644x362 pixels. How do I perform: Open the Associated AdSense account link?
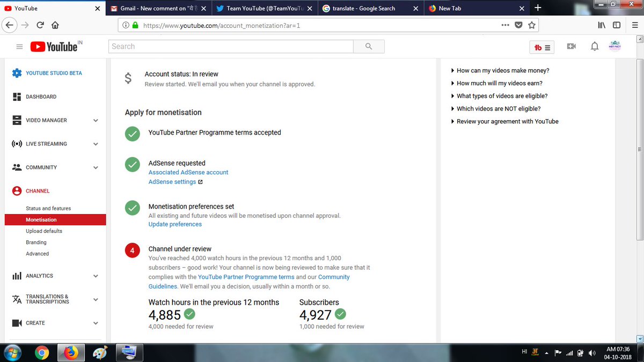(x=188, y=173)
